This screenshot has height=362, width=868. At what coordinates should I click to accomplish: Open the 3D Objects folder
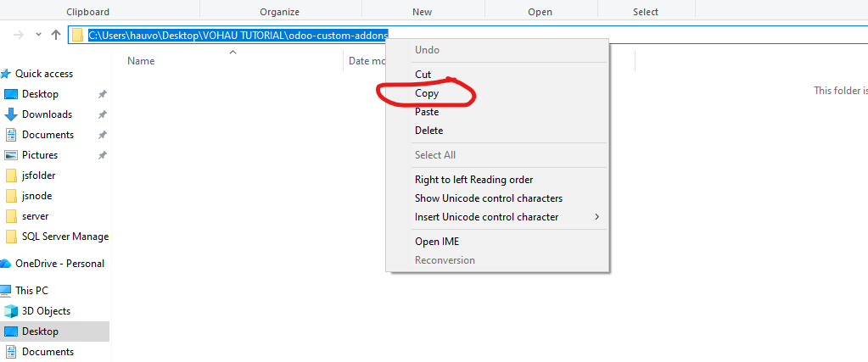46,311
